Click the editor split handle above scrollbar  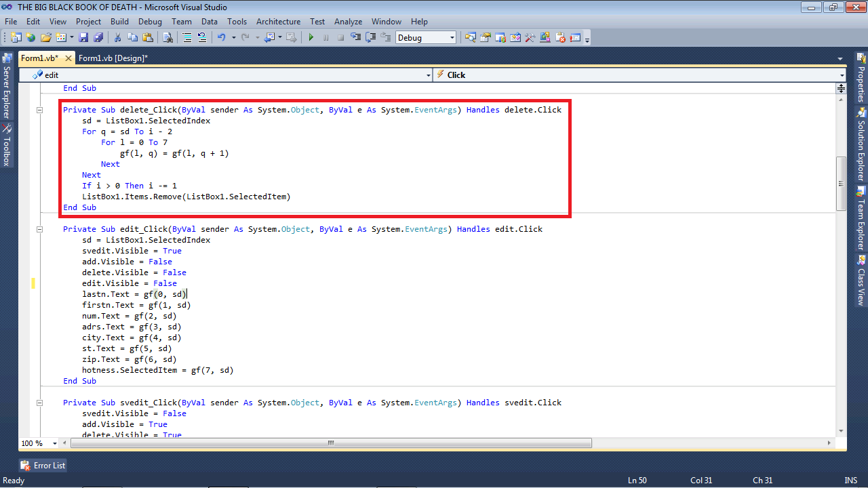(841, 88)
